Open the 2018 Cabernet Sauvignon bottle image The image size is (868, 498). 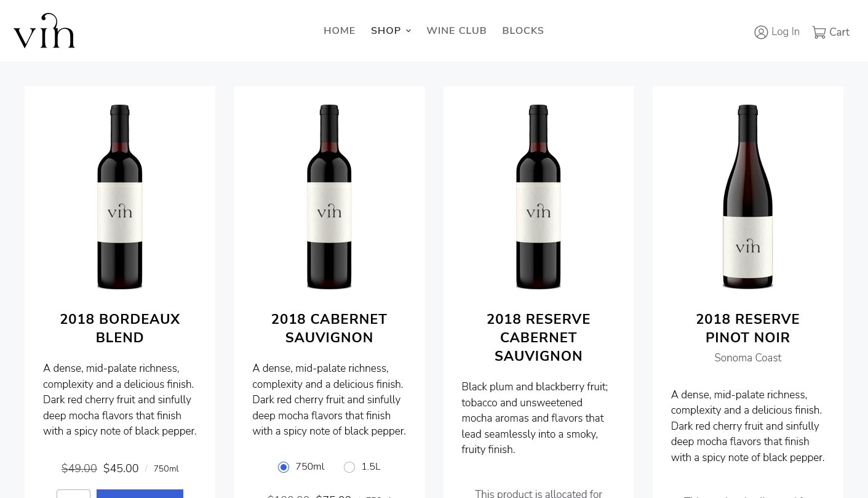point(329,197)
